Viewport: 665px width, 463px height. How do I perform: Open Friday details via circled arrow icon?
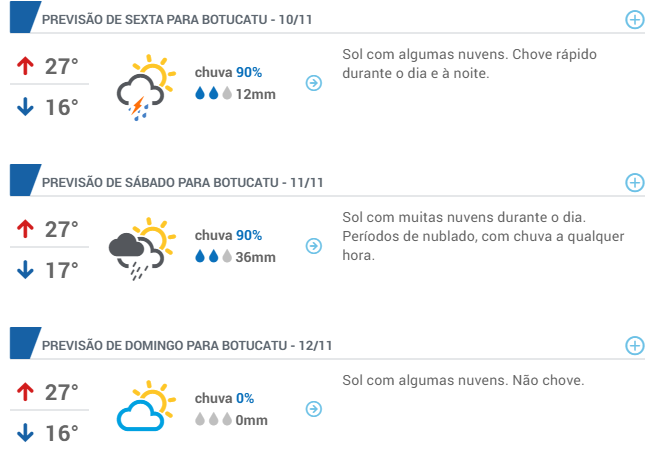[x=314, y=83]
